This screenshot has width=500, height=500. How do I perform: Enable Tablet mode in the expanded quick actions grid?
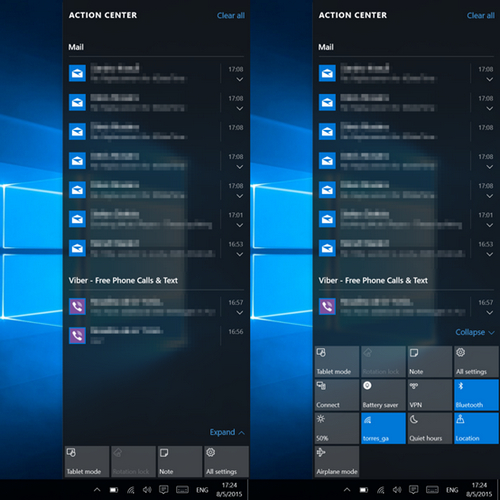(x=337, y=362)
